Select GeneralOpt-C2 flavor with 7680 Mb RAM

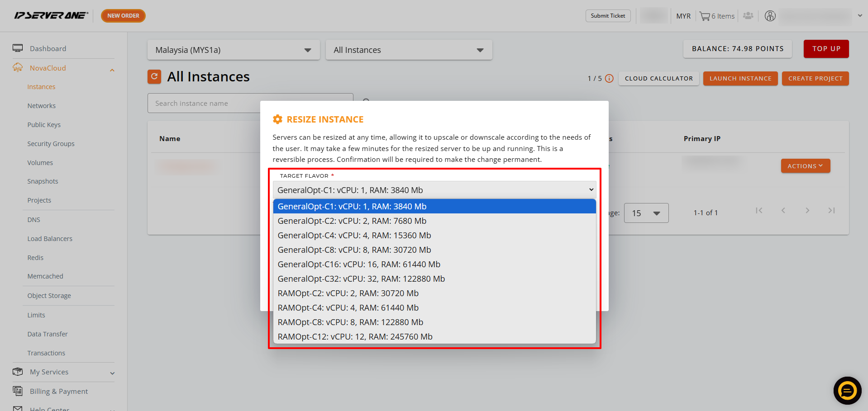(x=434, y=221)
